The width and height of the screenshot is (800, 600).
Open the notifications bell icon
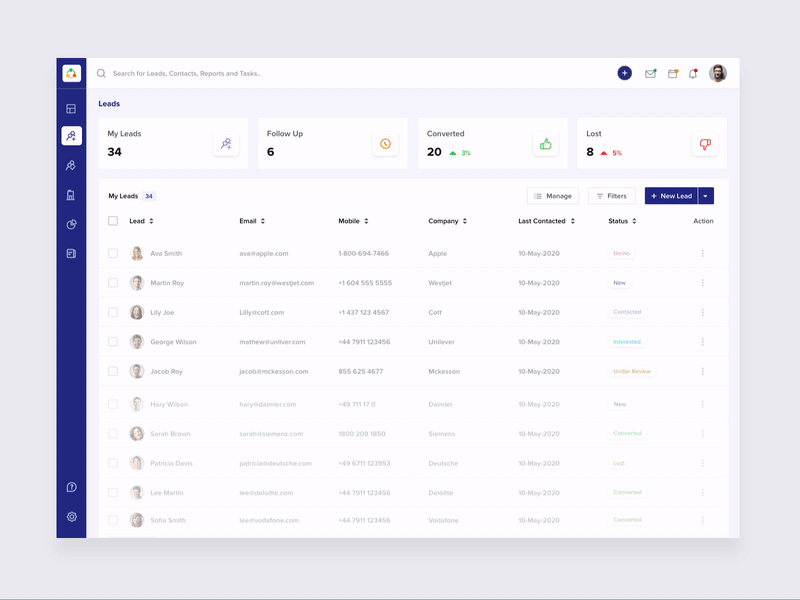pos(693,73)
